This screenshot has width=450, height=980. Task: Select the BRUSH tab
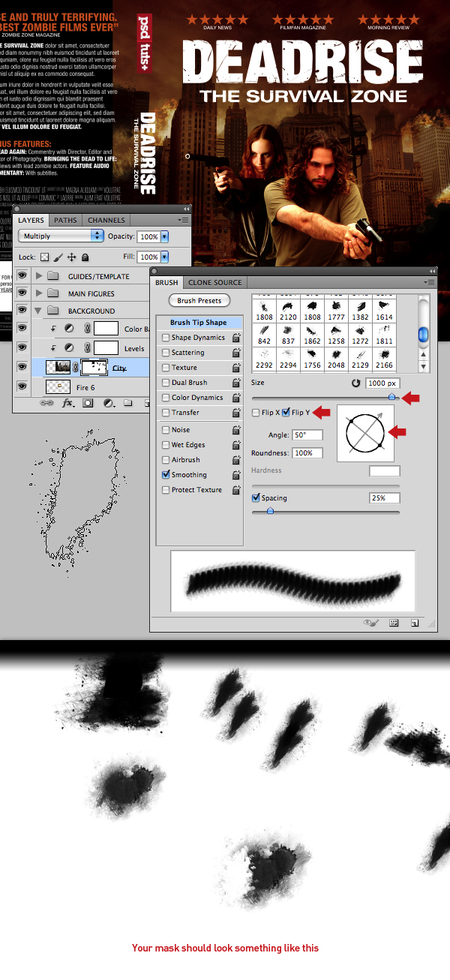[166, 282]
